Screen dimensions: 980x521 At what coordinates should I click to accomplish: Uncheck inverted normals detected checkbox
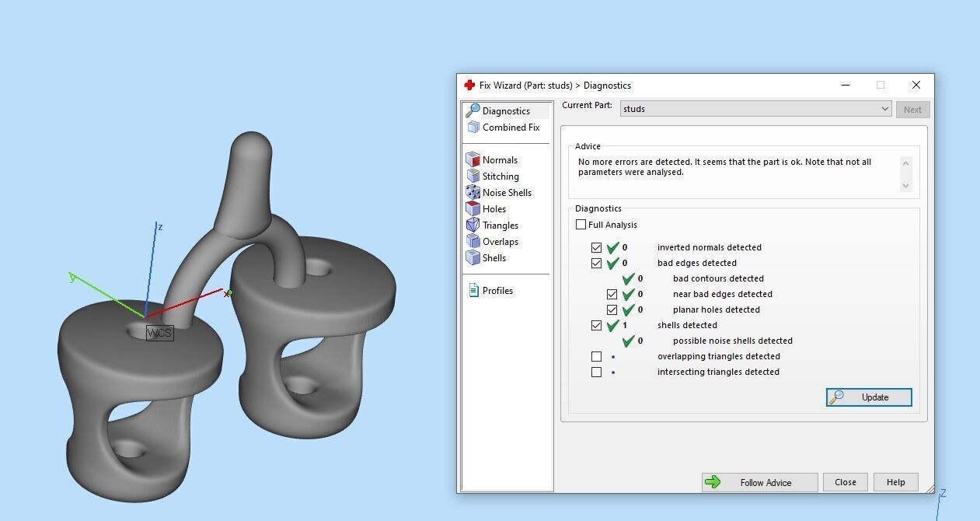pos(596,247)
